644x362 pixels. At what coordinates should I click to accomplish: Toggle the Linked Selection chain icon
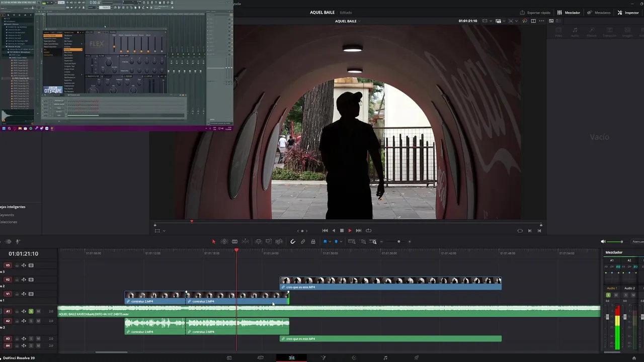tap(303, 241)
